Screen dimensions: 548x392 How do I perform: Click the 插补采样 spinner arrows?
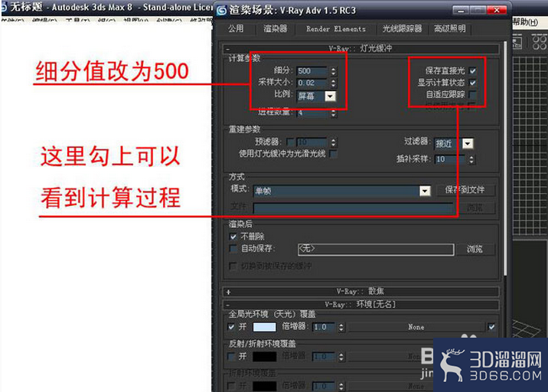(471, 159)
